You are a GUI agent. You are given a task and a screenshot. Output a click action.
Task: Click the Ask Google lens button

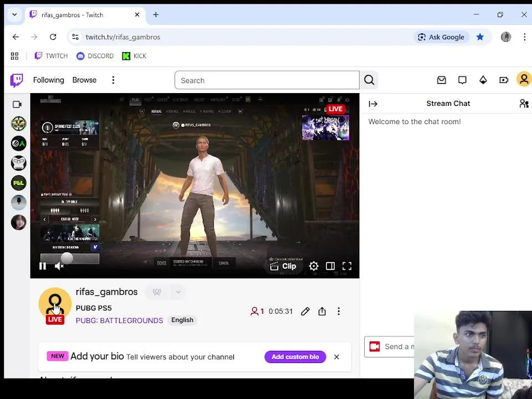click(x=441, y=37)
